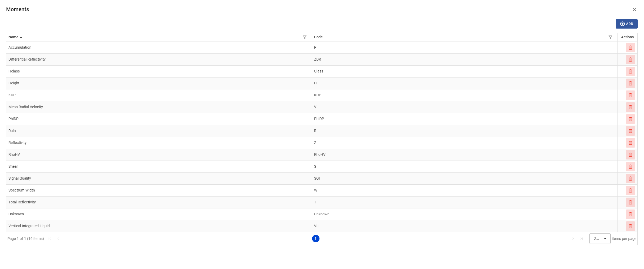Viewport: 644px width, 269px height.
Task: Delete the Accumulation moment row
Action: [x=630, y=48]
